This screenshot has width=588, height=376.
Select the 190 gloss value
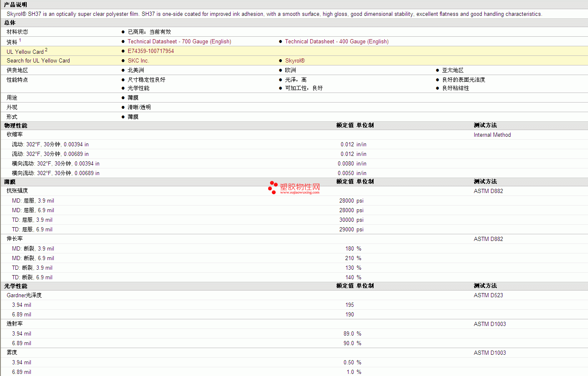pos(349,314)
